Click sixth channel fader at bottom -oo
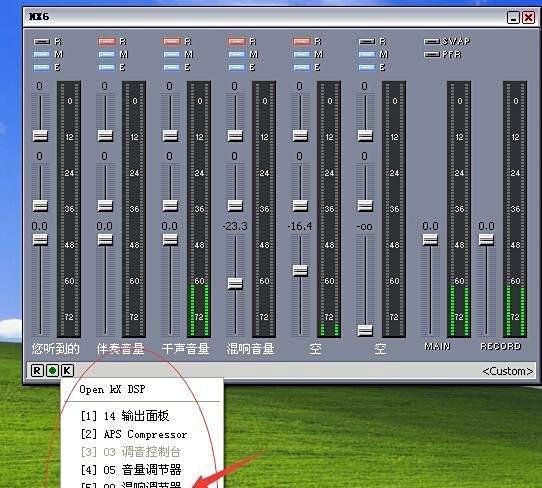 click(365, 331)
